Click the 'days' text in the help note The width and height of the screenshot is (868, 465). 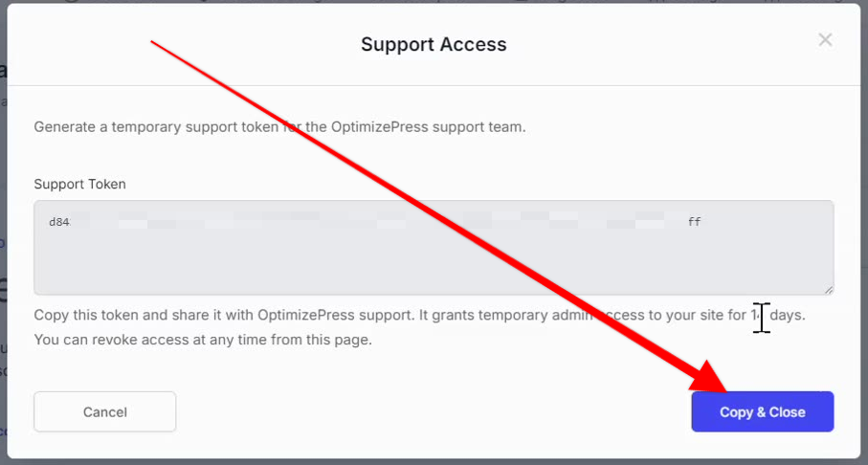(787, 315)
